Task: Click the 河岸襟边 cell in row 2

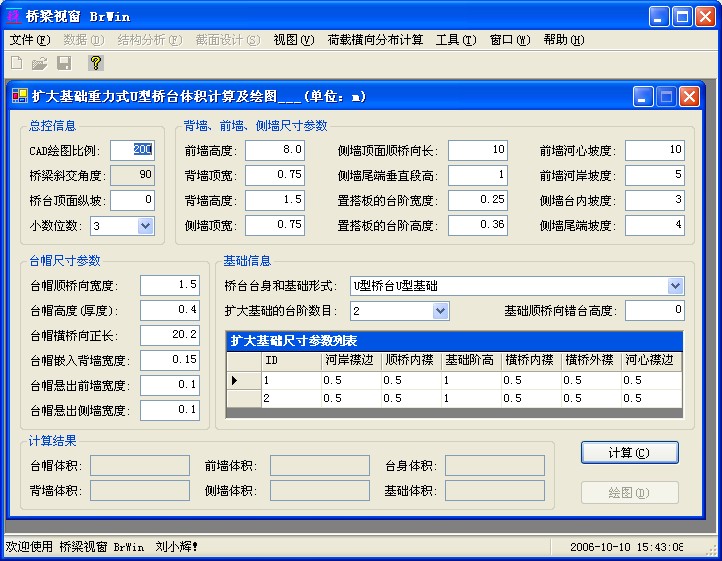Action: pyautogui.click(x=350, y=398)
